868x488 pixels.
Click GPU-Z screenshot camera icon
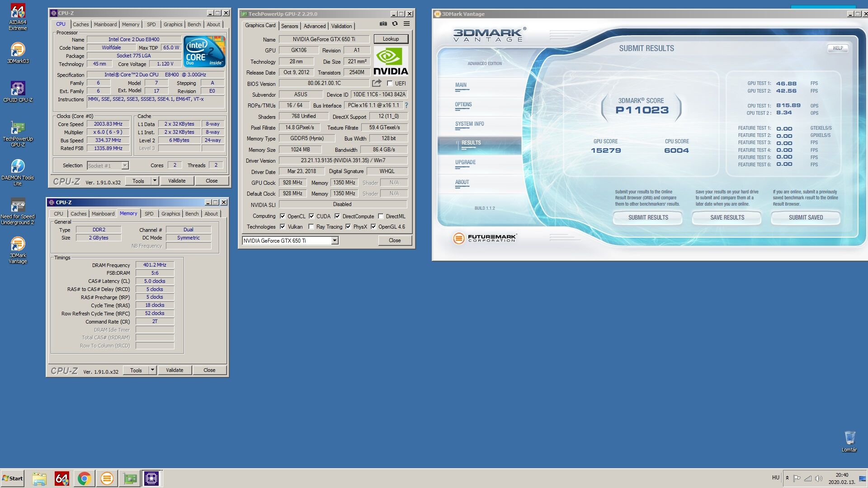[x=383, y=24]
